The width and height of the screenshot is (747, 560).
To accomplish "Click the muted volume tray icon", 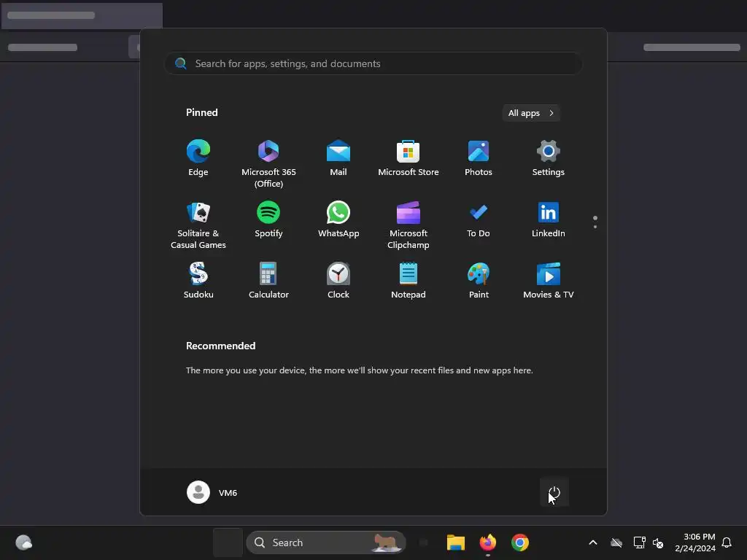I will [x=658, y=542].
